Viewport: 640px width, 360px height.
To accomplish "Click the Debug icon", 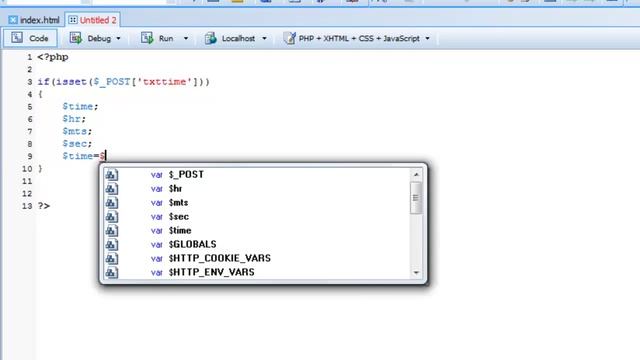I will [x=76, y=38].
